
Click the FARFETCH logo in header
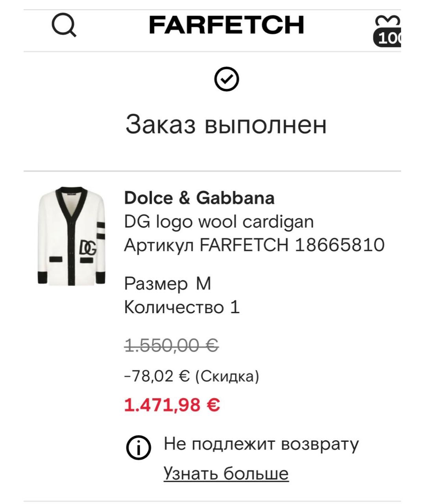pyautogui.click(x=226, y=25)
